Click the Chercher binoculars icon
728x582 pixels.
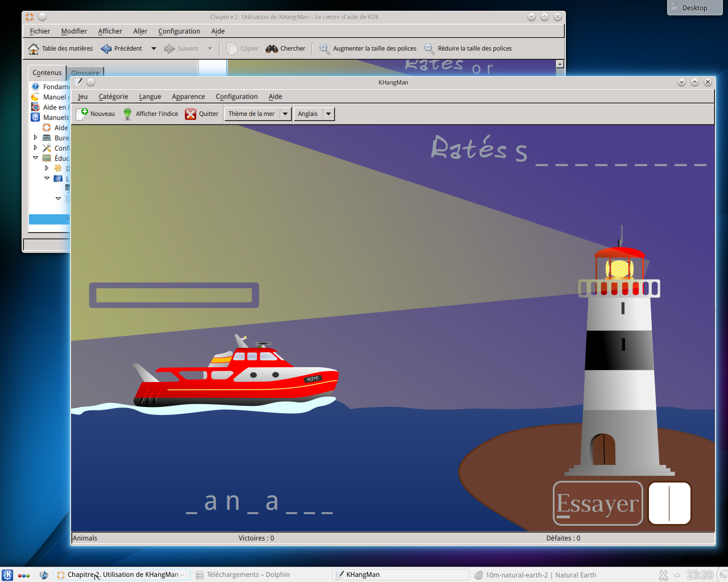click(x=272, y=49)
